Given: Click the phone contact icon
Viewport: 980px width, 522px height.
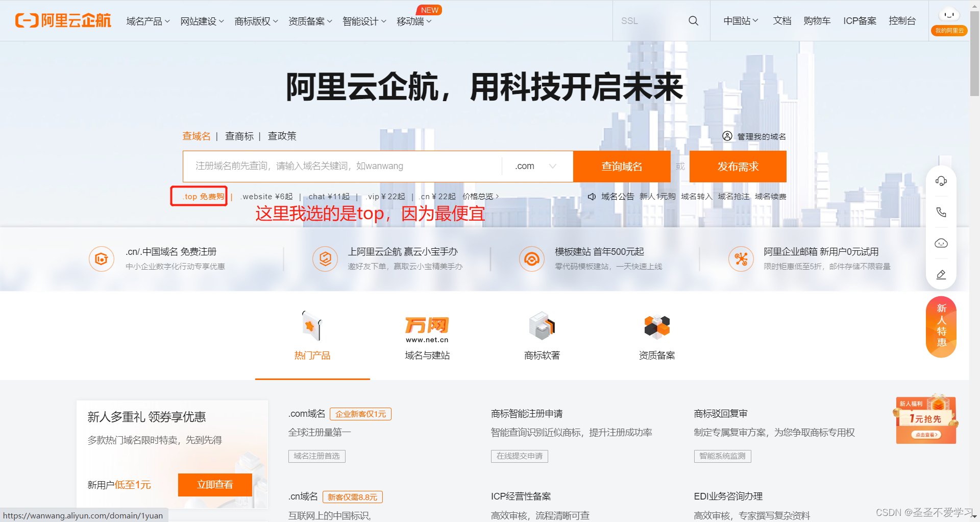Looking at the screenshot, I should [x=941, y=212].
